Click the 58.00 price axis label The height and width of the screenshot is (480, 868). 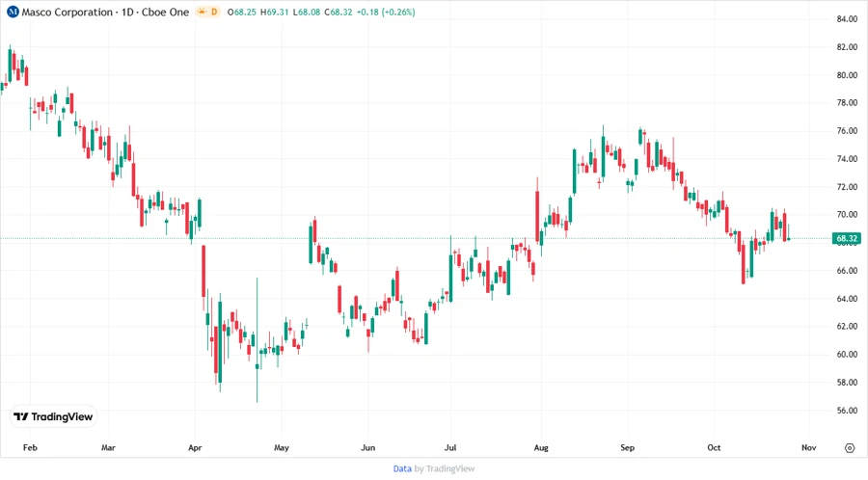click(847, 382)
